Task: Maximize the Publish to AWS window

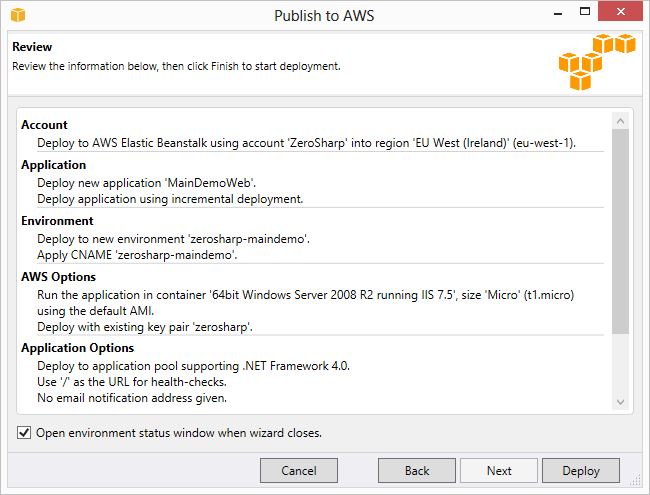Action: [585, 12]
